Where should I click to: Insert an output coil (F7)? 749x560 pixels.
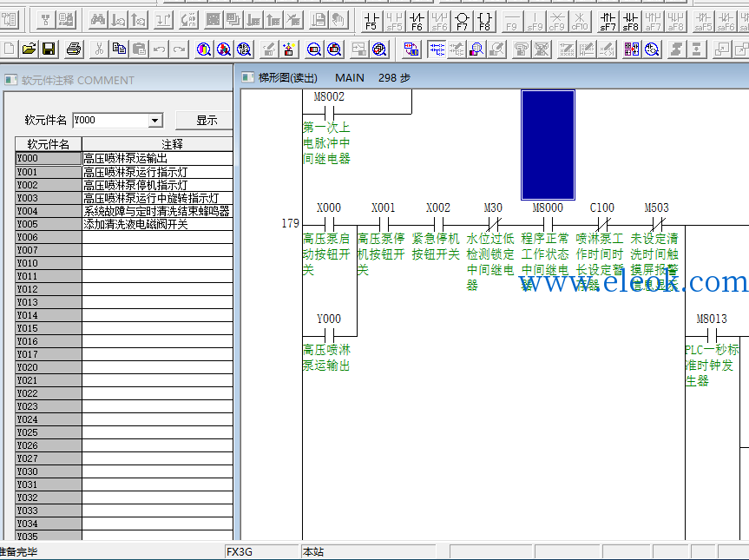click(462, 22)
